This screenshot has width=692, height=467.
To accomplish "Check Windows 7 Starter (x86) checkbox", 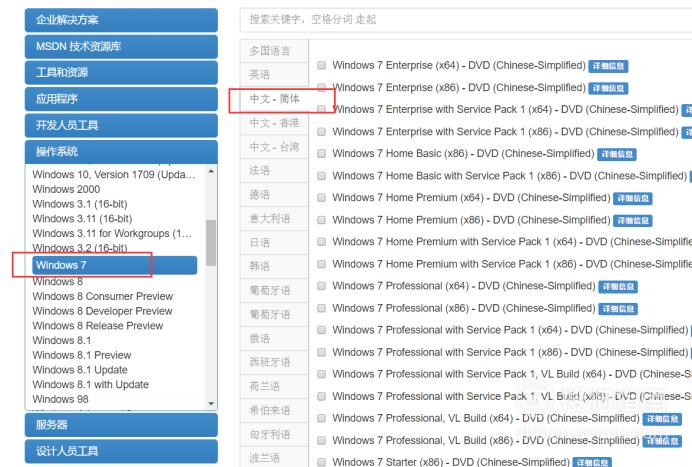I will click(x=322, y=462).
